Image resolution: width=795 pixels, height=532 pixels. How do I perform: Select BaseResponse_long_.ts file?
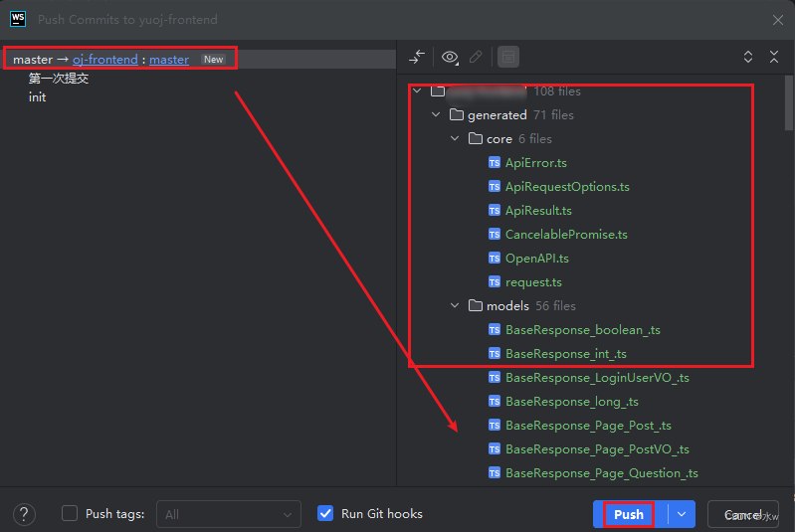tap(572, 402)
